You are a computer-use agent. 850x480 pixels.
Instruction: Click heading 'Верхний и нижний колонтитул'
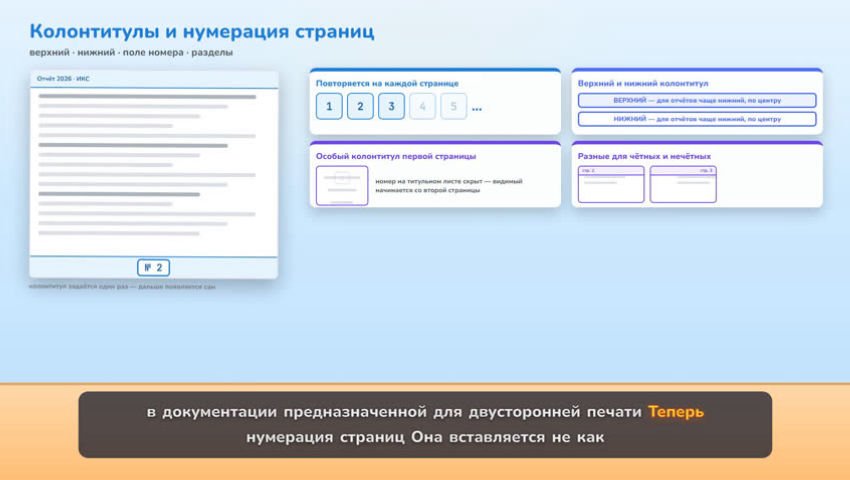click(x=643, y=84)
